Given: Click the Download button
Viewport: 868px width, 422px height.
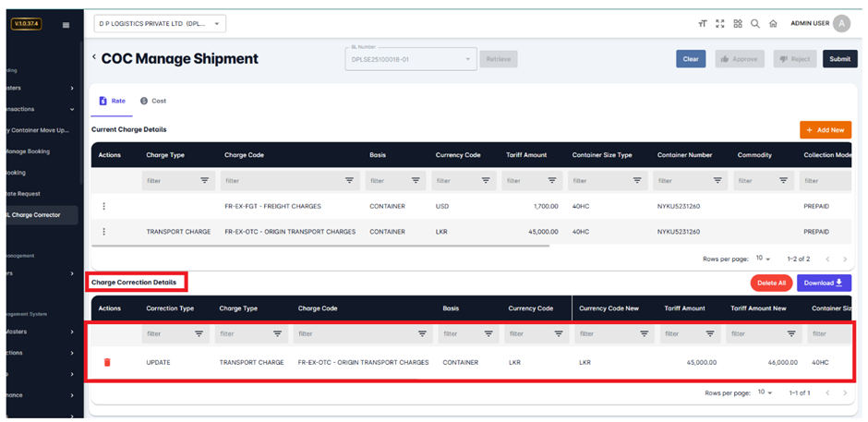Looking at the screenshot, I should pos(824,283).
